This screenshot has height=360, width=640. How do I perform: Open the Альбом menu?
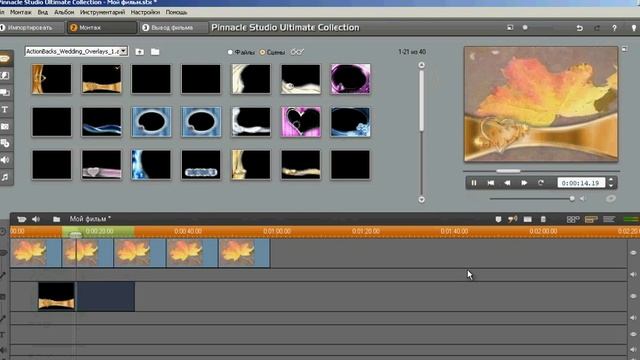[64, 12]
